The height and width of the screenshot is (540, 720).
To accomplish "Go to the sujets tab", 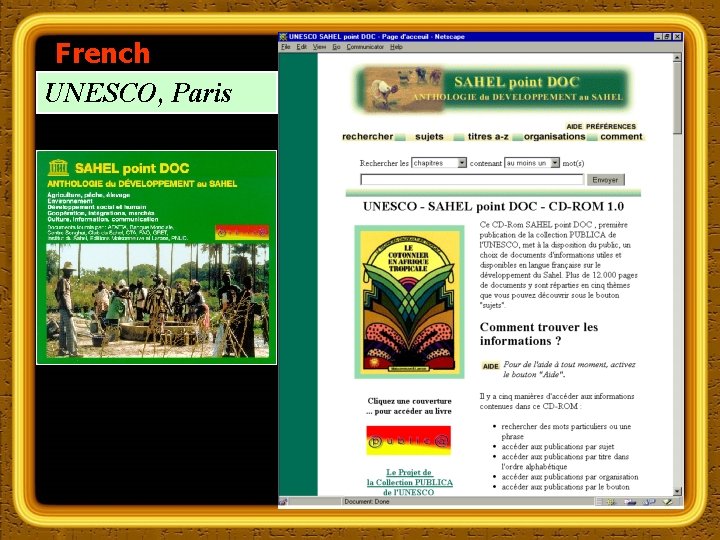I will coord(429,136).
